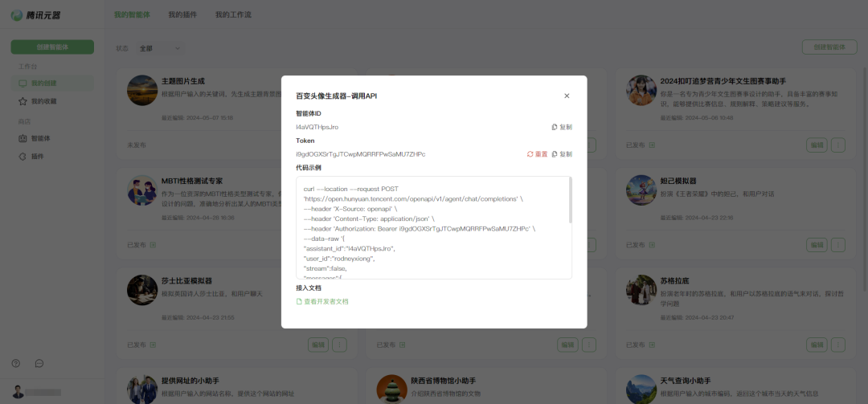This screenshot has width=868, height=404.
Task: Switch to 我的智能体 tab
Action: click(x=132, y=14)
